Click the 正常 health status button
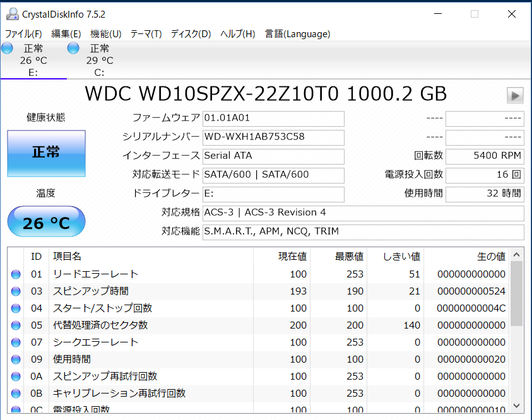This screenshot has width=532, height=420. coord(46,153)
